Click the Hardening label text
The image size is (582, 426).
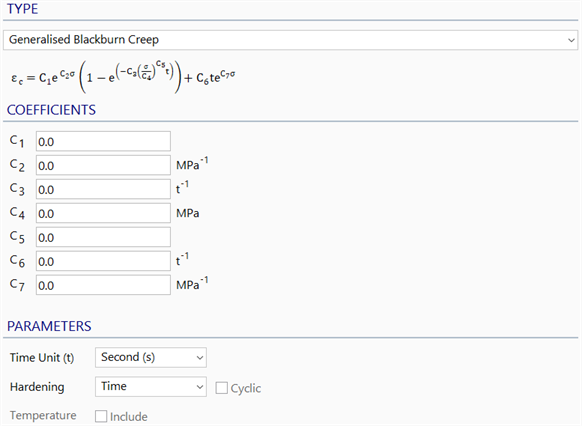37,387
